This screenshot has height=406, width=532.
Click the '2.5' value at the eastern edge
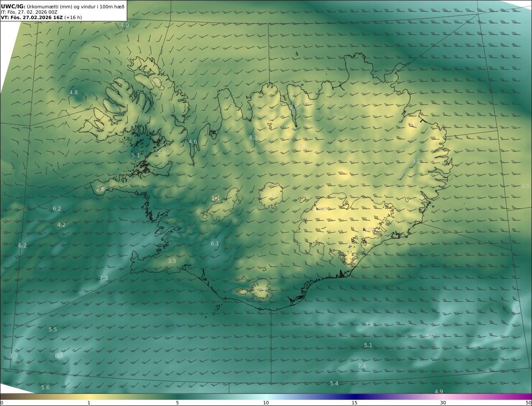[x=526, y=186]
